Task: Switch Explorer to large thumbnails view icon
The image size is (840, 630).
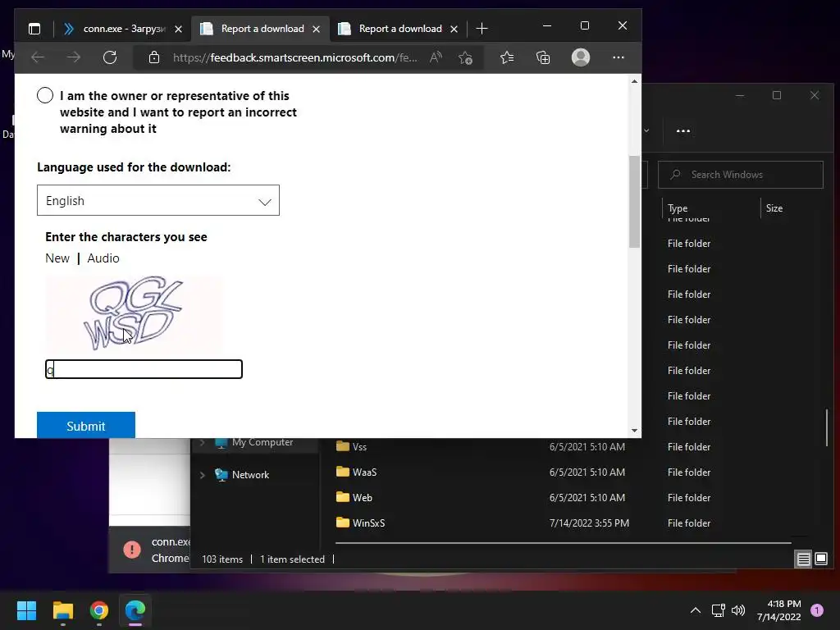Action: pyautogui.click(x=820, y=559)
